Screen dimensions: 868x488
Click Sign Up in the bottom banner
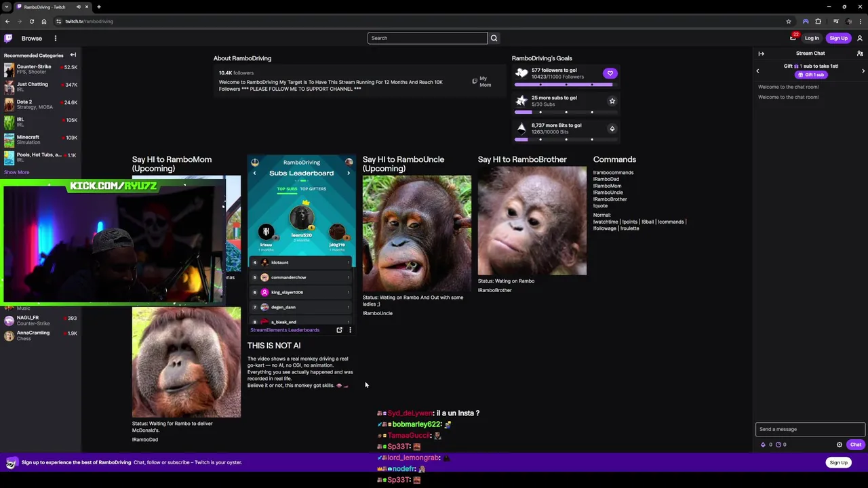click(838, 462)
